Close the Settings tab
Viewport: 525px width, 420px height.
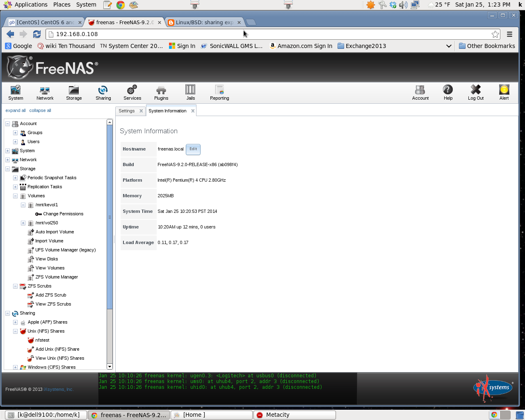click(x=141, y=111)
